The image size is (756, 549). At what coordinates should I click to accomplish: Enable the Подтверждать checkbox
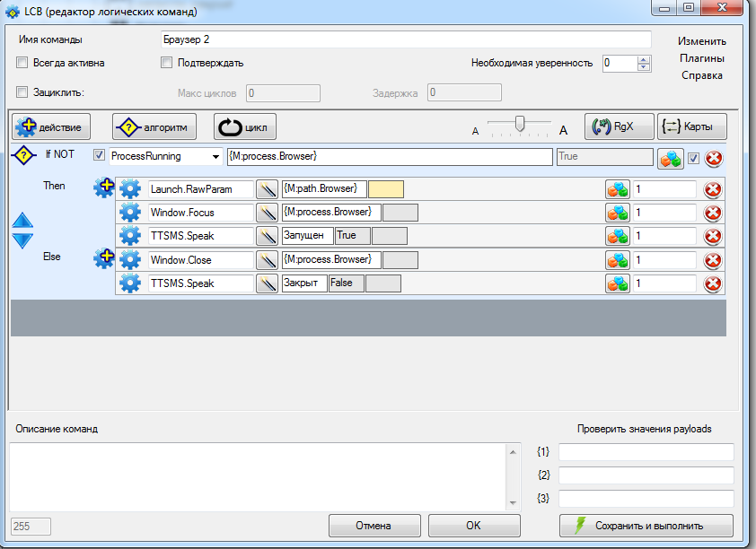click(166, 63)
